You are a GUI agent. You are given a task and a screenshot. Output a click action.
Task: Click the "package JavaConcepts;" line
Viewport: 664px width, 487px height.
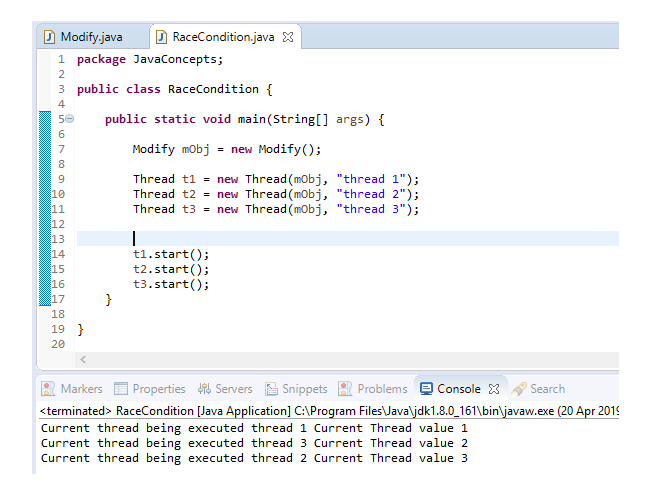(150, 59)
